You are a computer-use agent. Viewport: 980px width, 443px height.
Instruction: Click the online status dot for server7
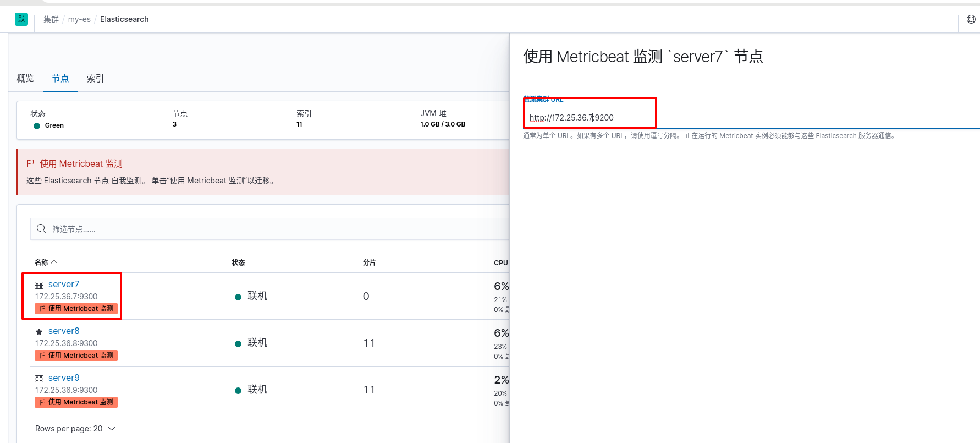click(238, 297)
